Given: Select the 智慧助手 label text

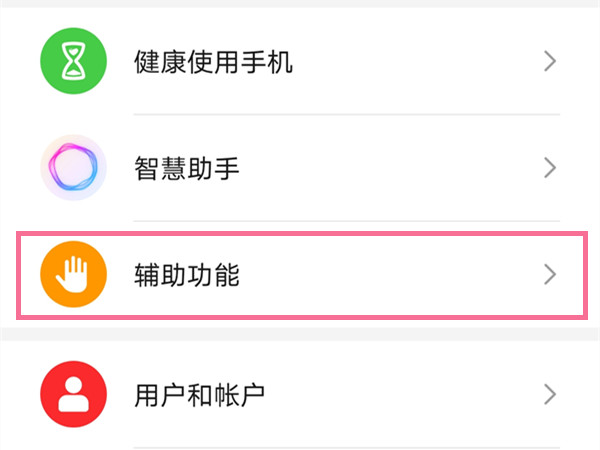Looking at the screenshot, I should click(187, 167).
